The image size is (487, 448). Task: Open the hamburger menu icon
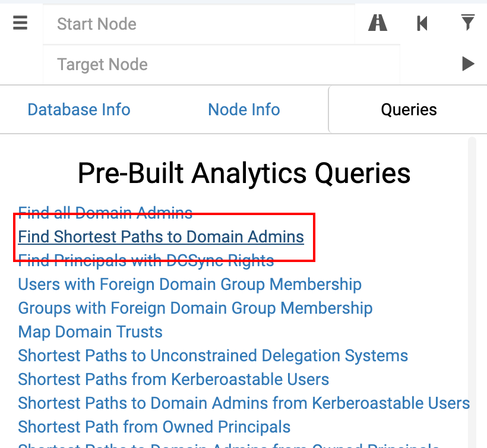(21, 23)
